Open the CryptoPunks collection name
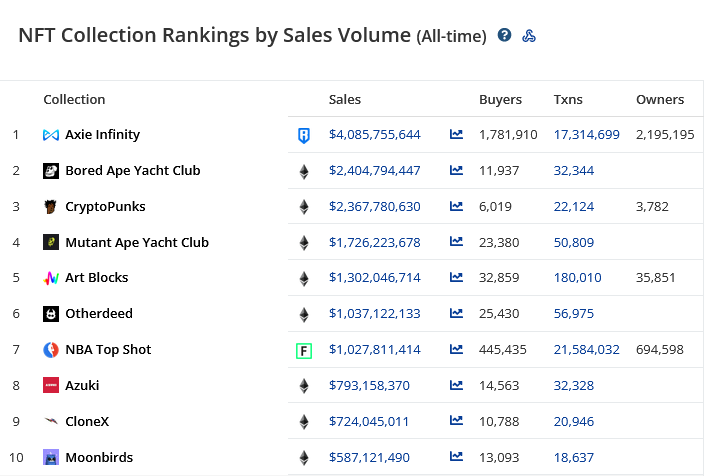The height and width of the screenshot is (476, 706). pos(105,207)
